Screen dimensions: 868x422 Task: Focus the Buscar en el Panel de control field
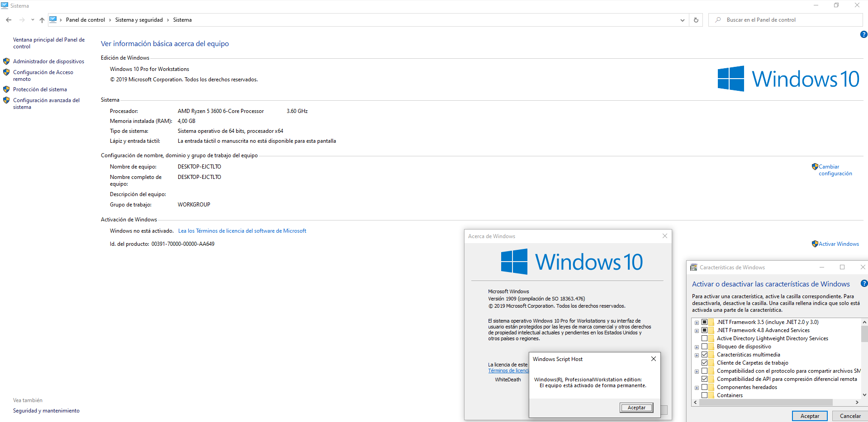pyautogui.click(x=786, y=20)
